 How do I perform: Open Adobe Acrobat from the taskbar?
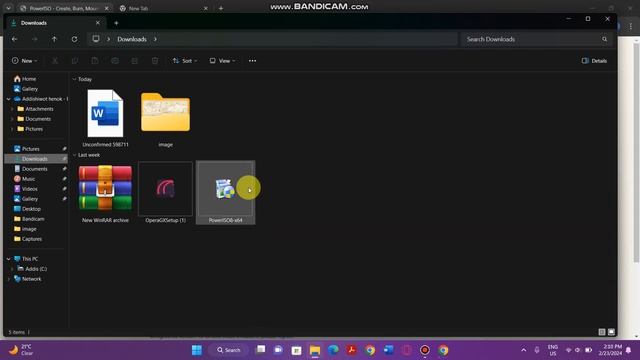coord(351,350)
